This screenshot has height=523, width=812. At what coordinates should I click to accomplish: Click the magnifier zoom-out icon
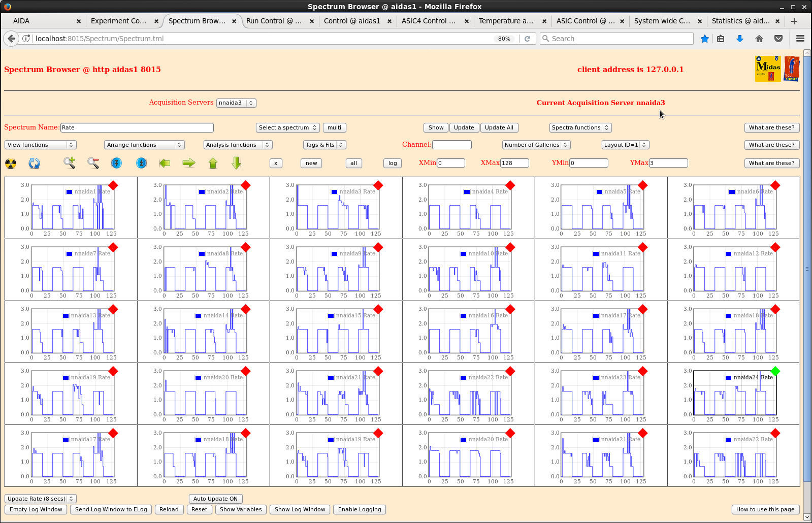coord(93,163)
